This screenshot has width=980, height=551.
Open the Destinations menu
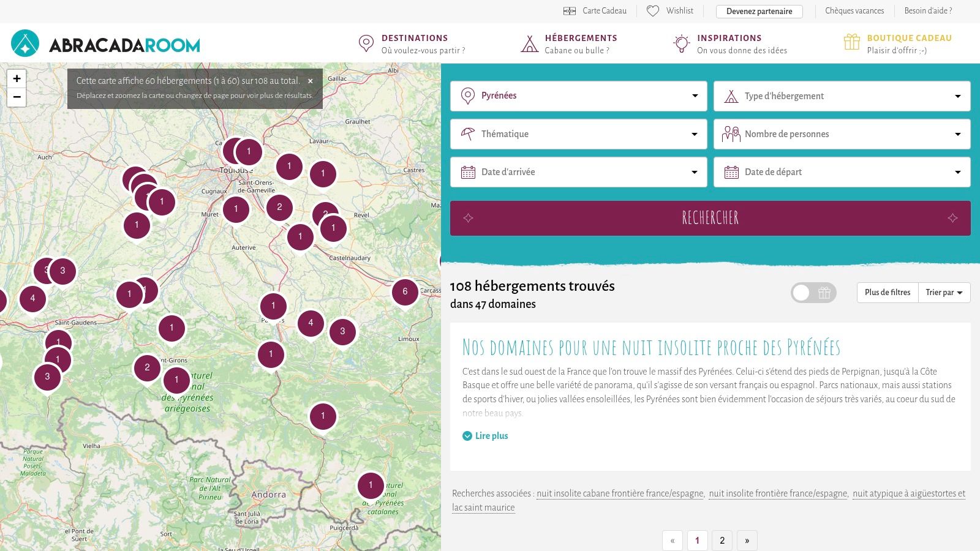412,44
